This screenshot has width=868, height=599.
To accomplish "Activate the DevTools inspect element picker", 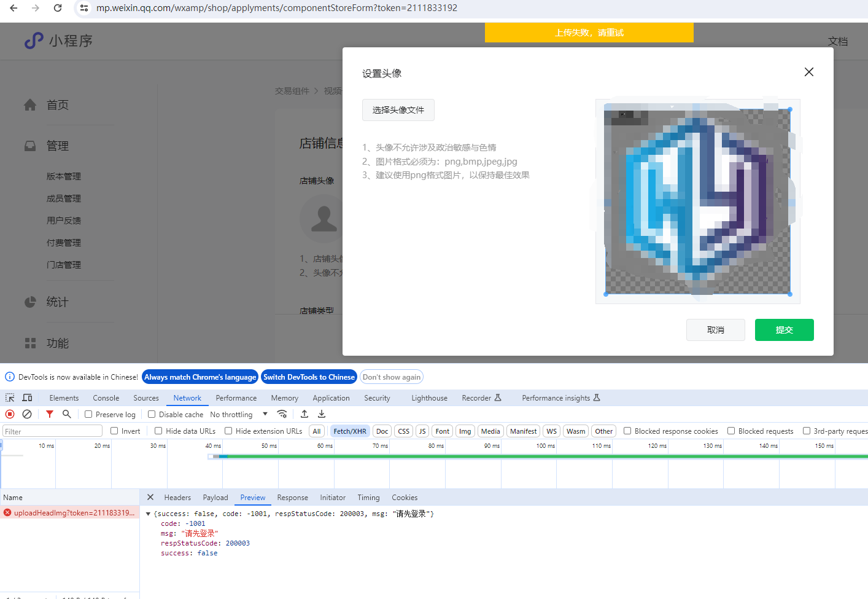I will pyautogui.click(x=10, y=398).
